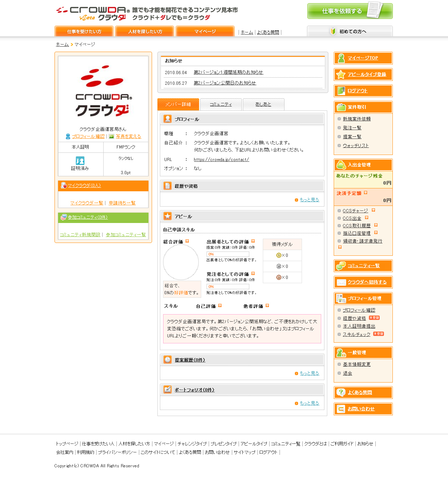Click the 証明済み identity-verified icon
Image resolution: width=448 pixels, height=488 pixels.
point(80,161)
